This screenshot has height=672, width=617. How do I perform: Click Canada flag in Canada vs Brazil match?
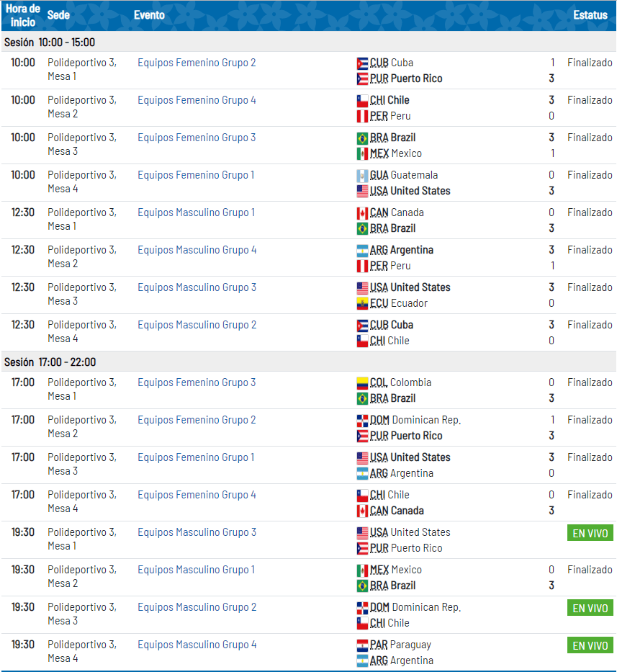pos(362,213)
